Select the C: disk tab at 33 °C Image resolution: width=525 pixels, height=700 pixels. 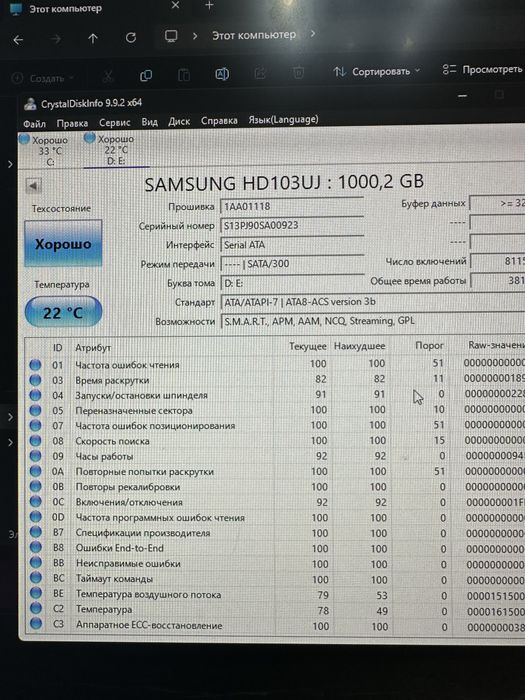coord(44,150)
